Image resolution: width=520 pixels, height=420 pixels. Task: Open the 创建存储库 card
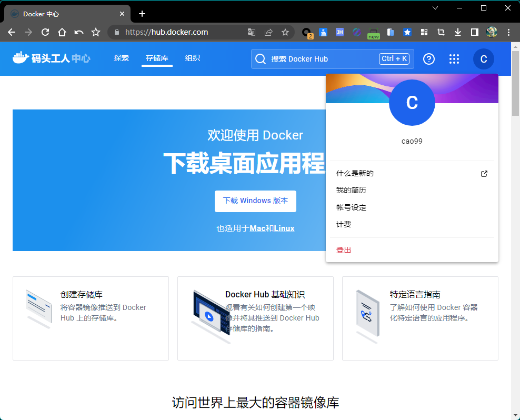(x=91, y=318)
